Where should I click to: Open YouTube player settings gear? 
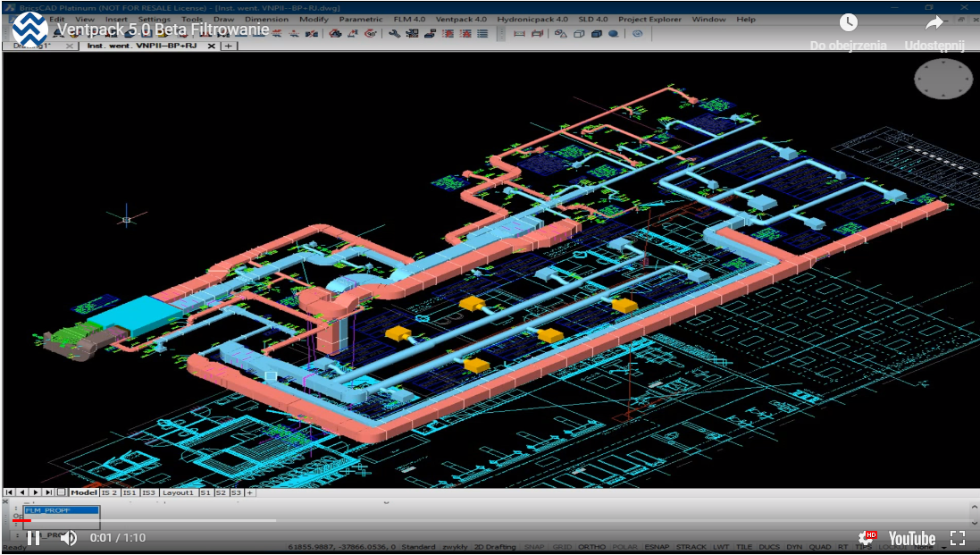click(866, 538)
